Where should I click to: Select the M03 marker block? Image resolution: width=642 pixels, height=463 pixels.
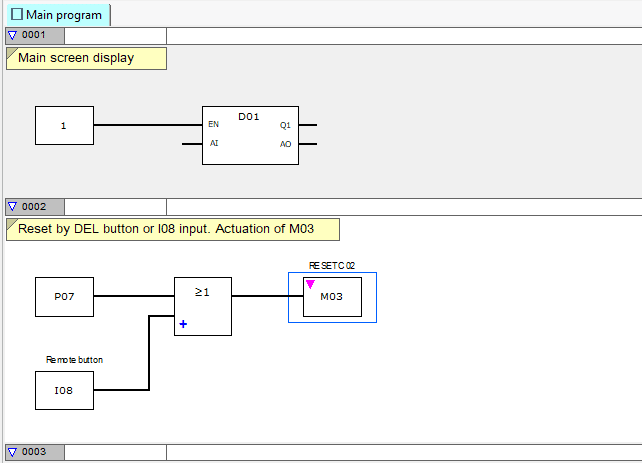point(332,297)
